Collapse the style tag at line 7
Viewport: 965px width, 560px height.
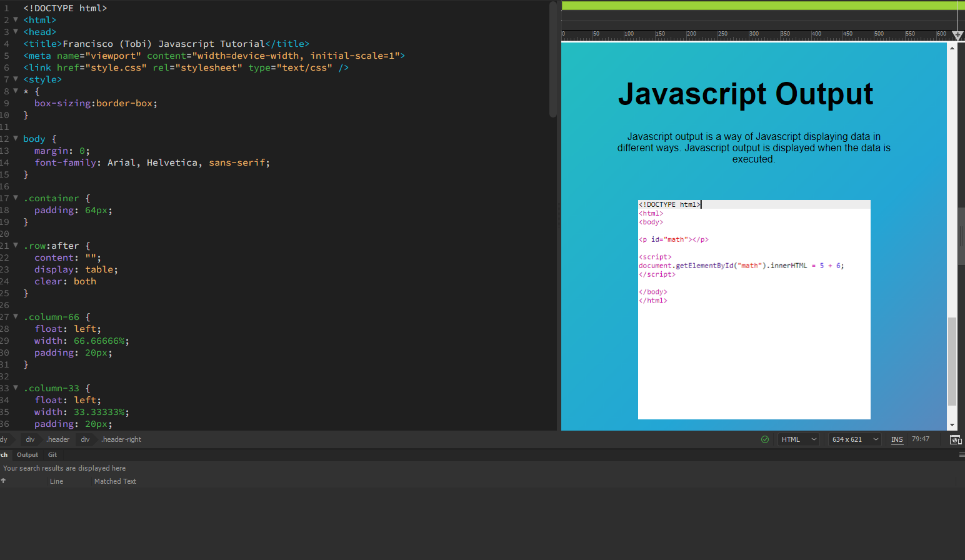coord(16,79)
